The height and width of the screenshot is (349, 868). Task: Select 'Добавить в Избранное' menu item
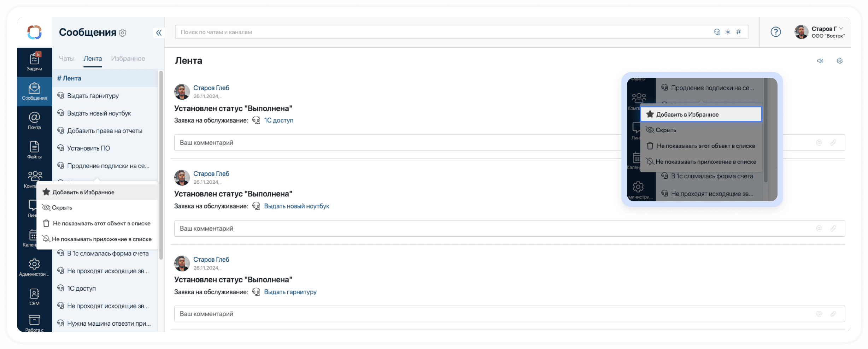click(83, 192)
